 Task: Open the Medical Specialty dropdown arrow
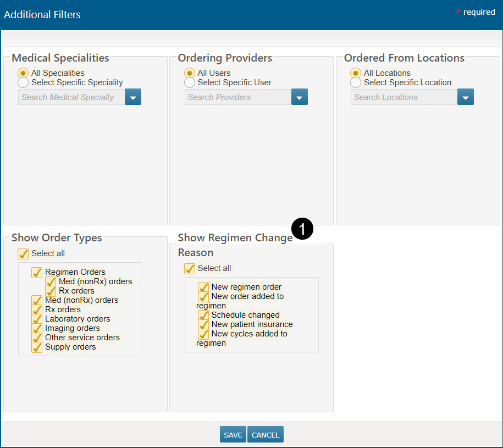click(133, 97)
